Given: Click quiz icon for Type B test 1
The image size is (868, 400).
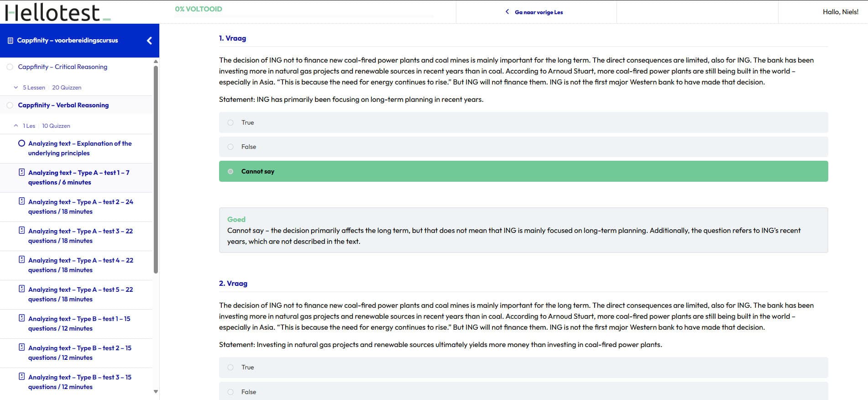Looking at the screenshot, I should 21,318.
